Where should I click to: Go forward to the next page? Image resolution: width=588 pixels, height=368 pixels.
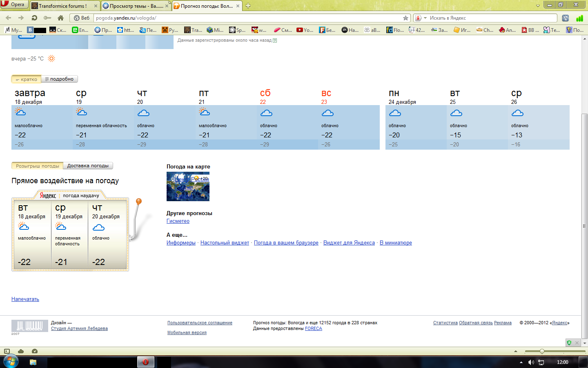coord(21,18)
